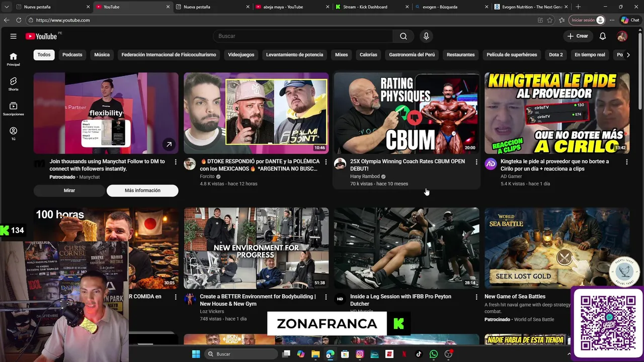Close the YouTube browser tab
Viewport: 644px width, 362px height.
click(168, 7)
